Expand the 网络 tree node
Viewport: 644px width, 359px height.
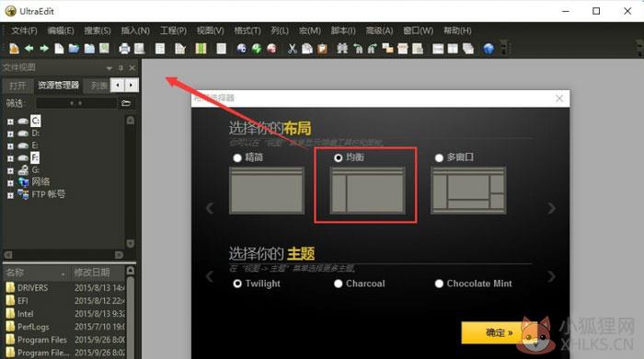(10, 183)
